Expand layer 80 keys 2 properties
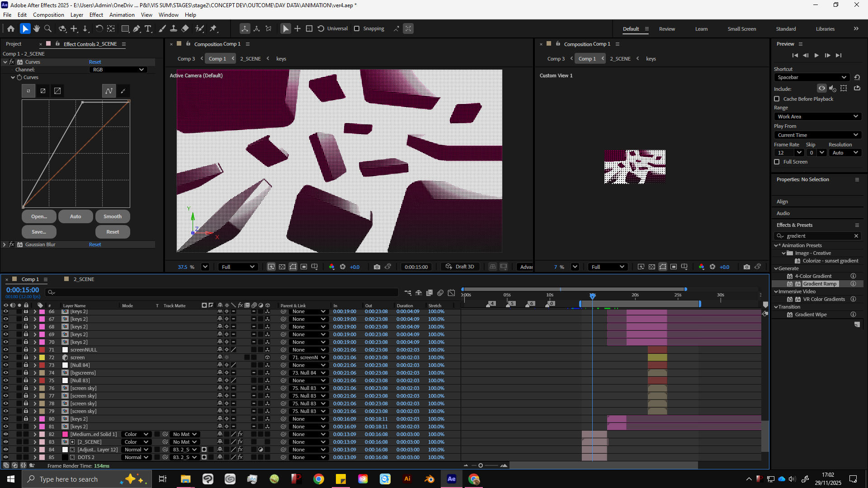 coord(35,419)
